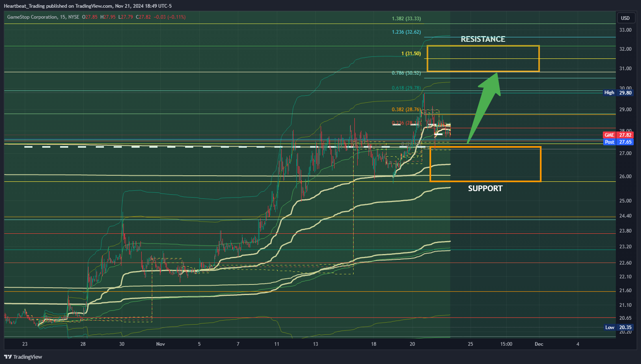Click date 11 on the time axis
641x364 pixels.
click(x=276, y=344)
